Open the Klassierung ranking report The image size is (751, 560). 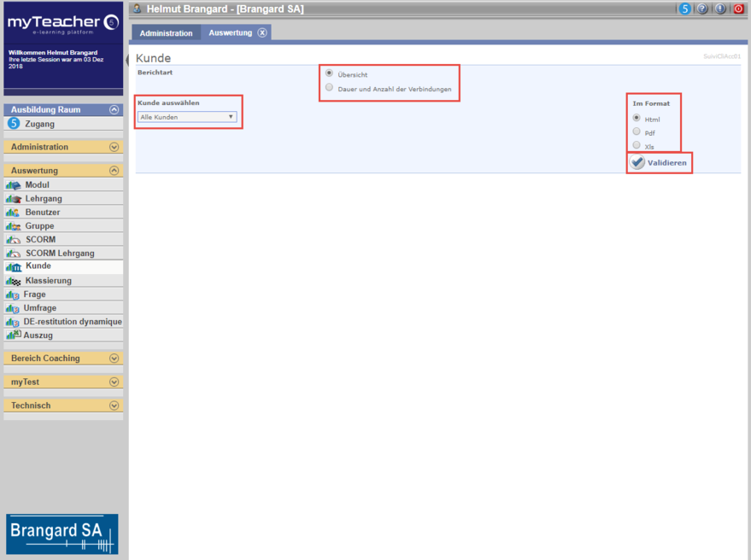pos(48,281)
